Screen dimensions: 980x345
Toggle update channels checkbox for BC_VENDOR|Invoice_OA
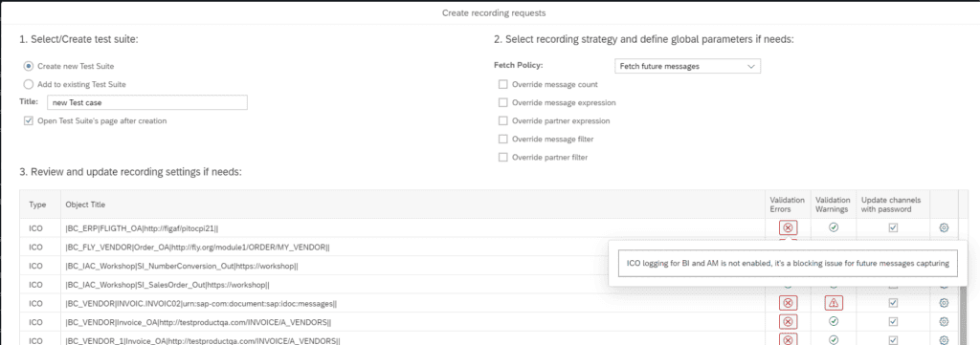coord(893,322)
